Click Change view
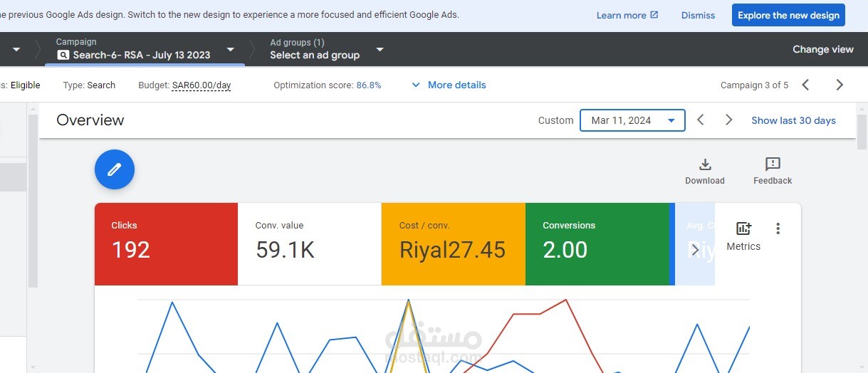This screenshot has height=373, width=868. click(822, 49)
